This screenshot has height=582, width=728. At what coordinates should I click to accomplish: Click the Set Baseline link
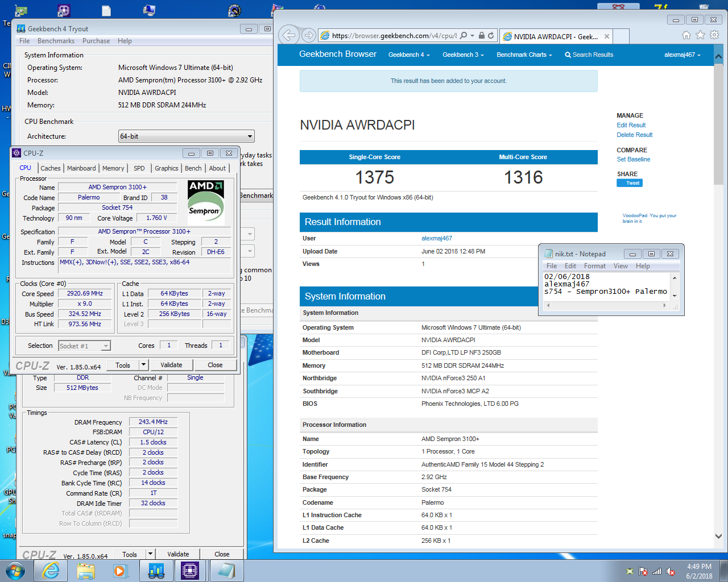pos(633,159)
